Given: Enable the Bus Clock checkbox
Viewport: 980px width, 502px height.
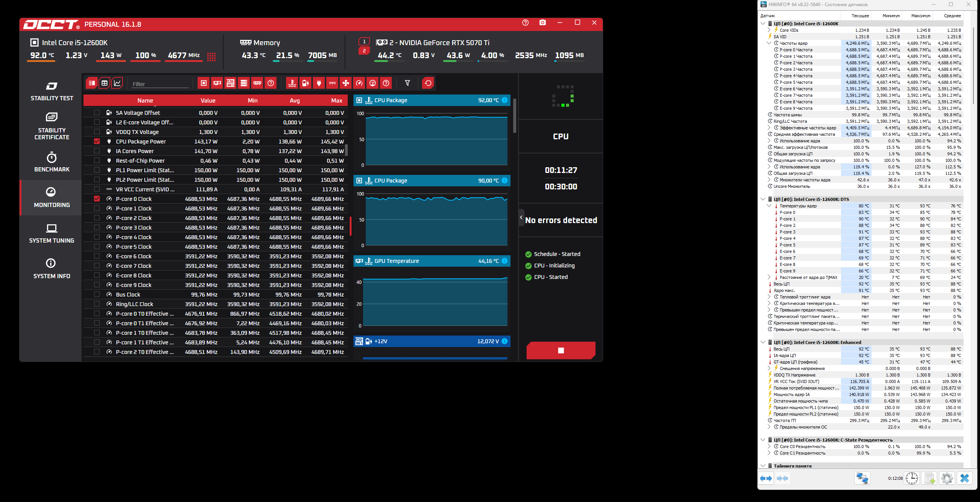Looking at the screenshot, I should pyautogui.click(x=97, y=295).
